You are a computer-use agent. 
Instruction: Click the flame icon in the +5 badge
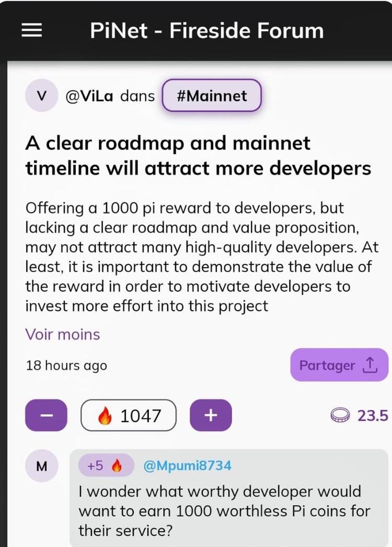pos(117,465)
